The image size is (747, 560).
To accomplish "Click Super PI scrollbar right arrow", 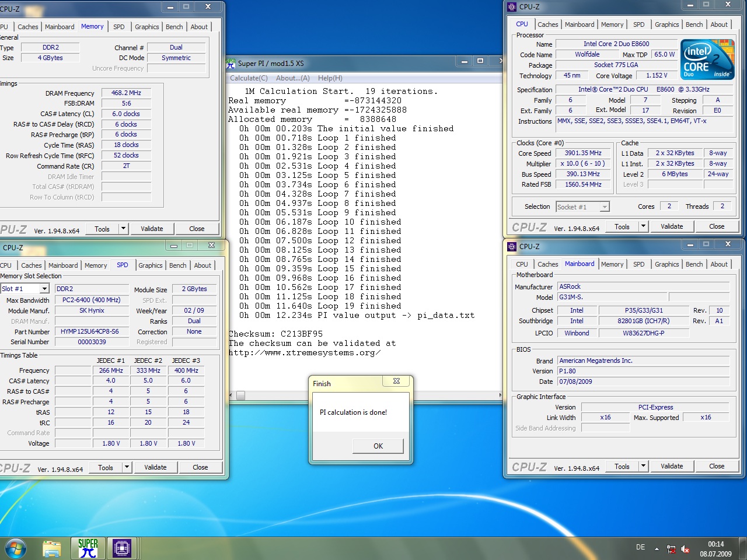I will pos(500,395).
